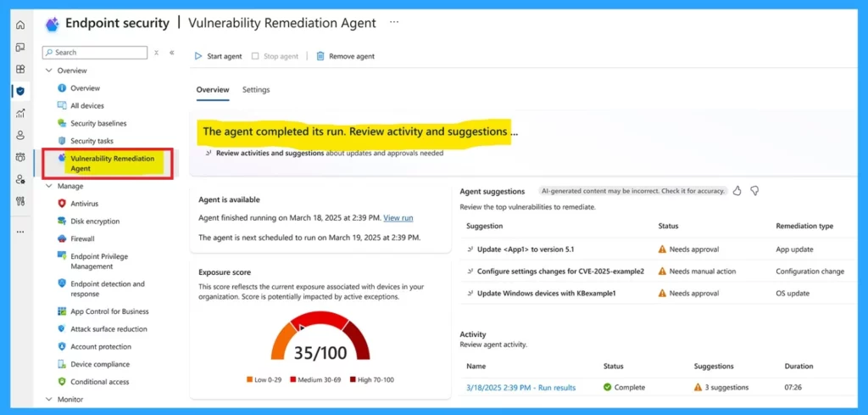The width and height of the screenshot is (868, 415).
Task: Click Start agent button
Action: [x=218, y=56]
